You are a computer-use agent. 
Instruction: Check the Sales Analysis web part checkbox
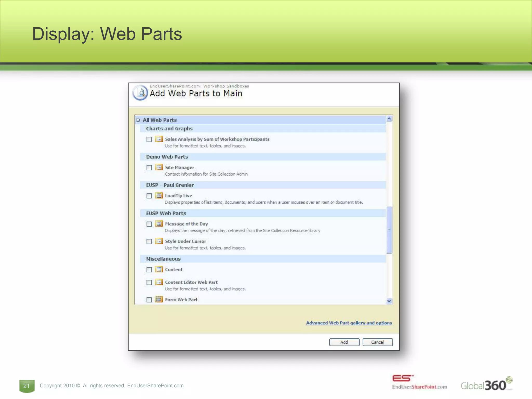[149, 139]
